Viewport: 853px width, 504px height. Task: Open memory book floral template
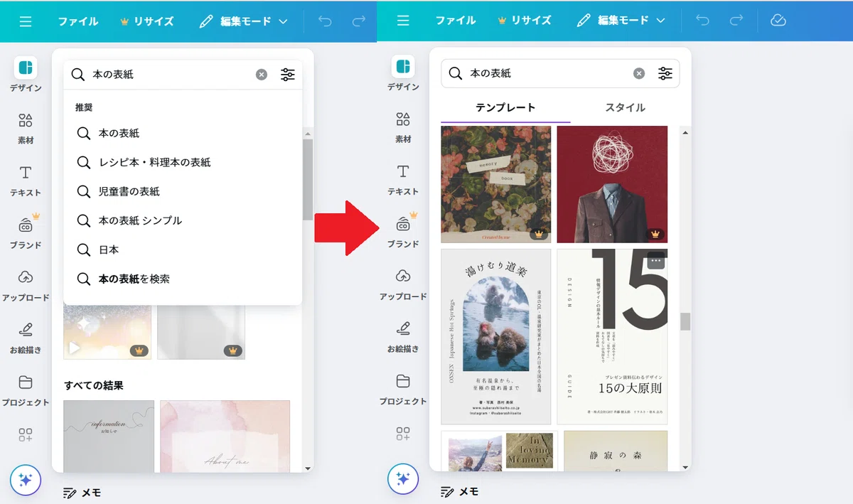pyautogui.click(x=496, y=184)
